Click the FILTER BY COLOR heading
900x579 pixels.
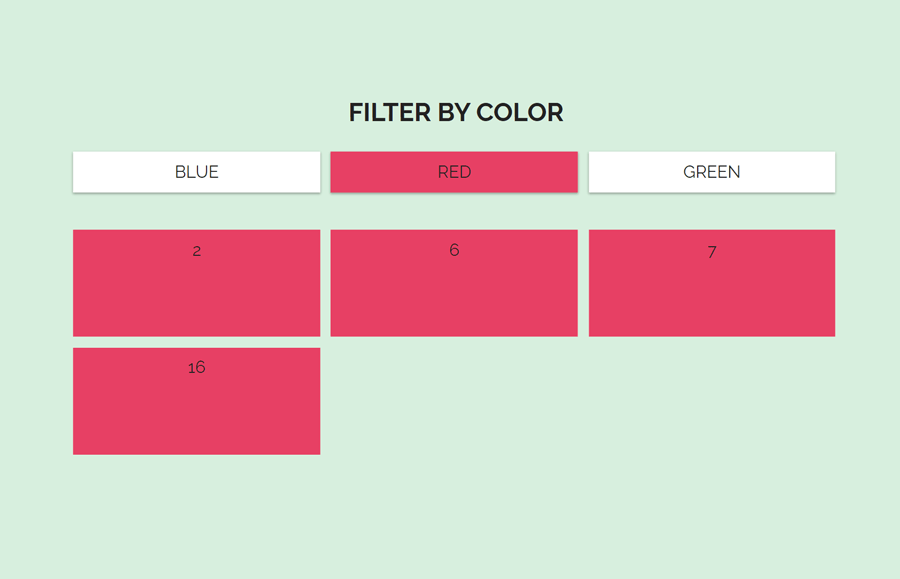(x=455, y=112)
